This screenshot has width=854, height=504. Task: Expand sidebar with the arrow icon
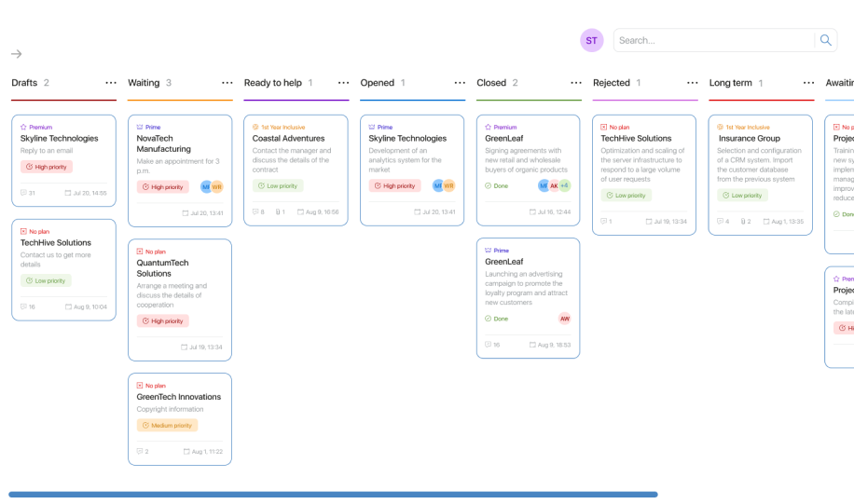[17, 54]
